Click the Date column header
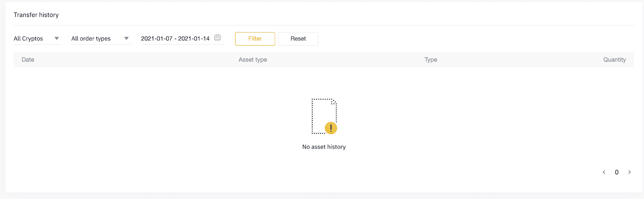Screen dimensions: 644x199 coord(28,60)
